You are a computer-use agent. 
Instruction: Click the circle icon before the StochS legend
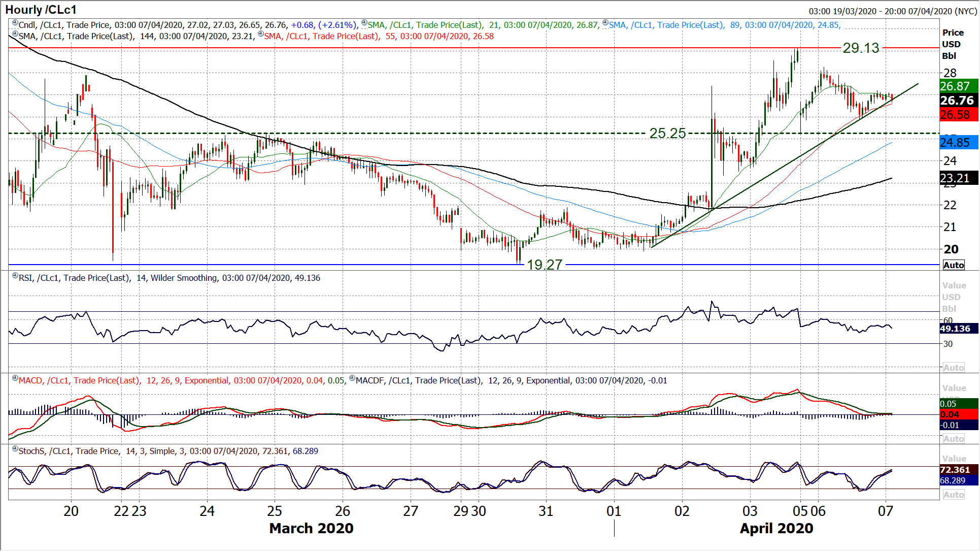coord(15,449)
